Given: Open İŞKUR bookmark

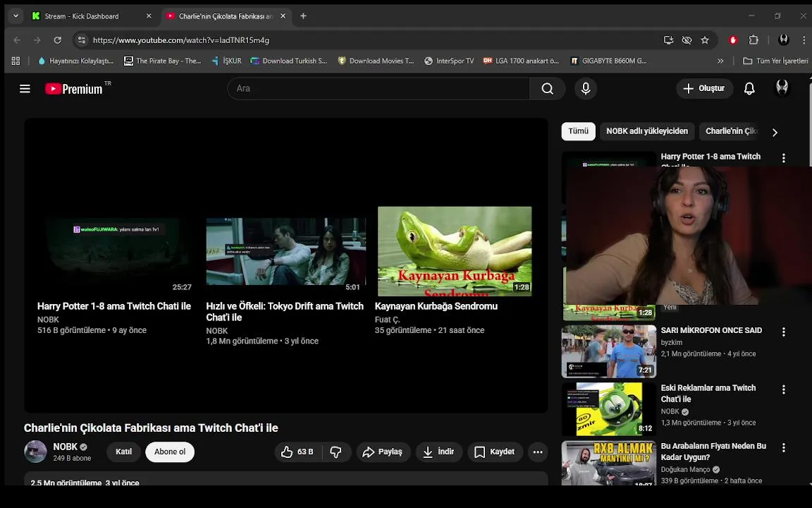Looking at the screenshot, I should tap(227, 61).
